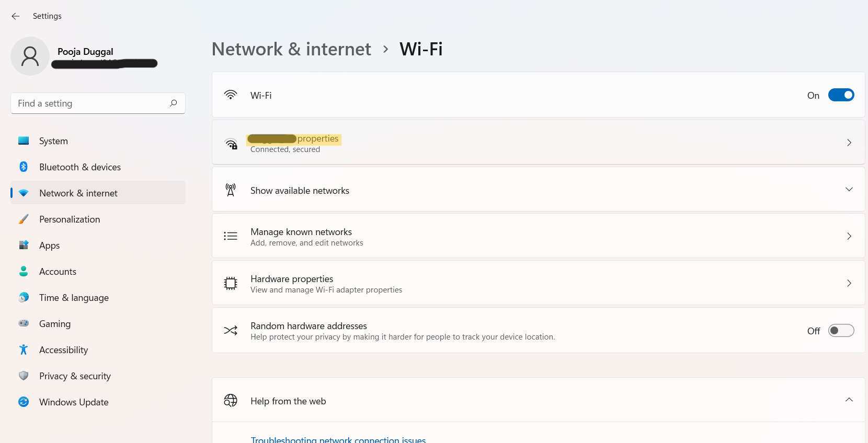Turn off the Wi-Fi toggle
The height and width of the screenshot is (443, 868).
[x=841, y=95]
